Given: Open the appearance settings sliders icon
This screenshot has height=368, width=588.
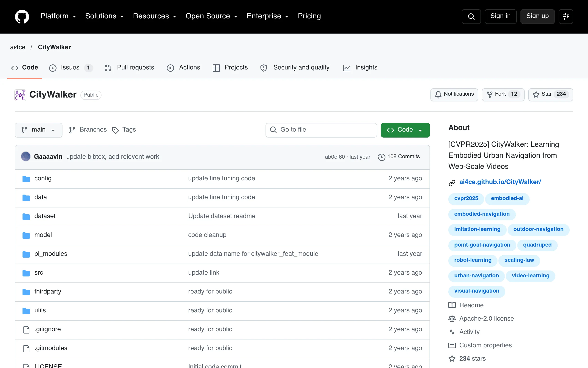Looking at the screenshot, I should pos(566,16).
